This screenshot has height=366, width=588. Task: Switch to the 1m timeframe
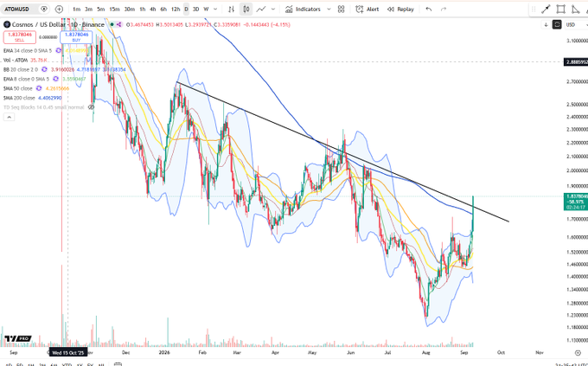(76, 9)
